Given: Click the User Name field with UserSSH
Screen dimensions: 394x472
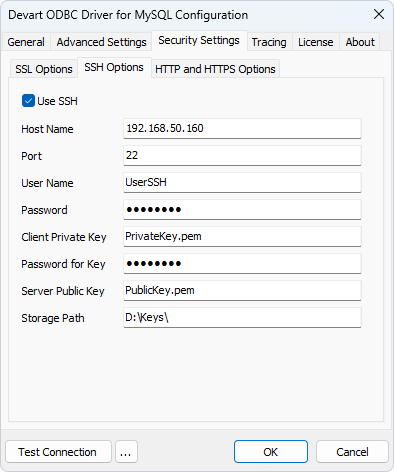Looking at the screenshot, I should (x=242, y=182).
